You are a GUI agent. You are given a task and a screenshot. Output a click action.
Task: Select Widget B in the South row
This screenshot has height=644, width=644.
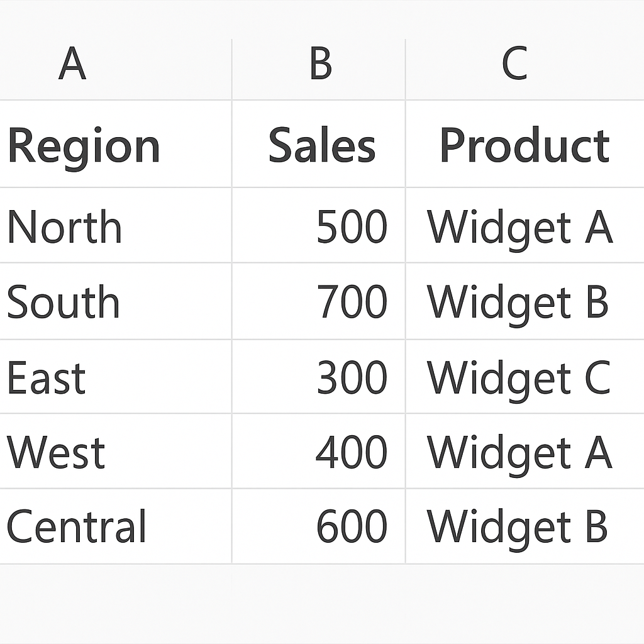coord(518,302)
